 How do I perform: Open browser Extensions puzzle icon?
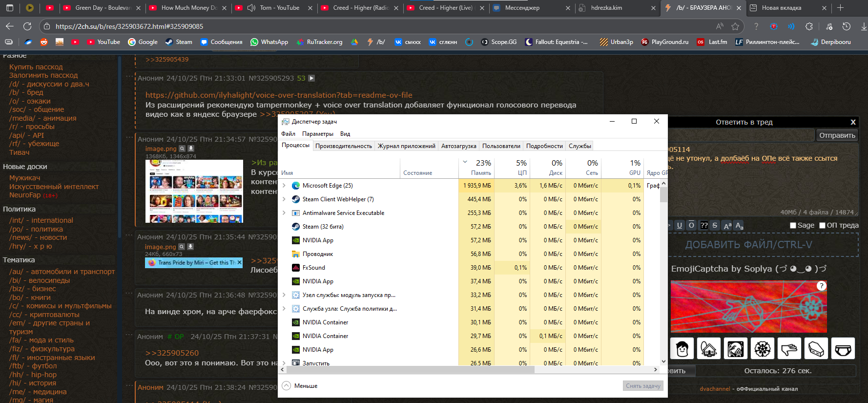(x=809, y=26)
